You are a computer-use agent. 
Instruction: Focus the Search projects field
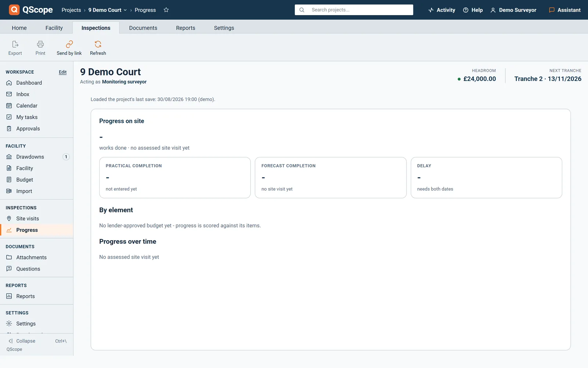354,10
